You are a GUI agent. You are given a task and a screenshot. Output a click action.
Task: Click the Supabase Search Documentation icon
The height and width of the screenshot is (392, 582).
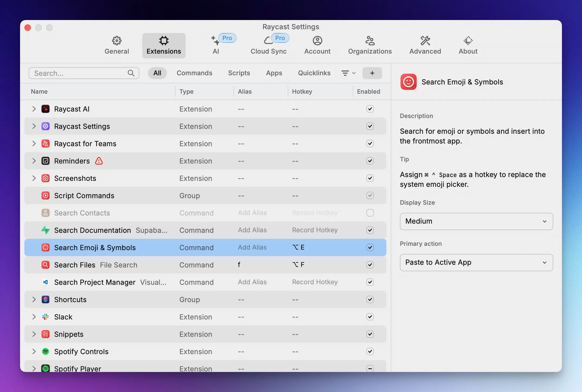[46, 230]
